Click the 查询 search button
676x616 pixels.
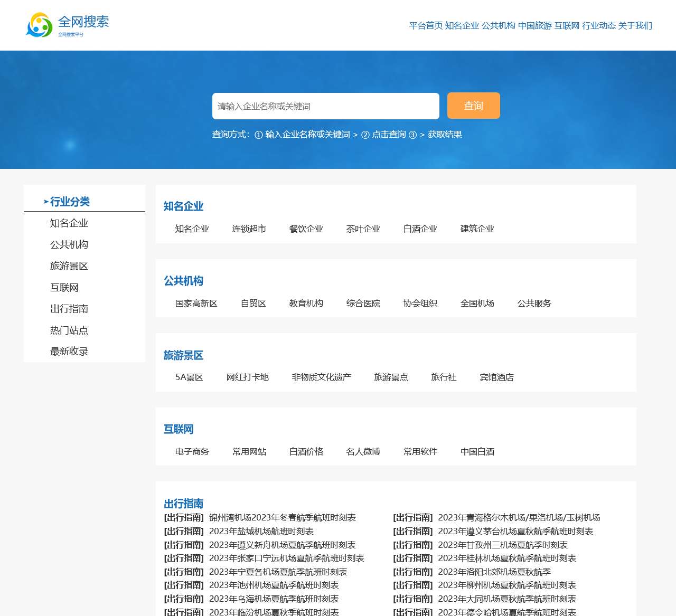click(x=473, y=106)
